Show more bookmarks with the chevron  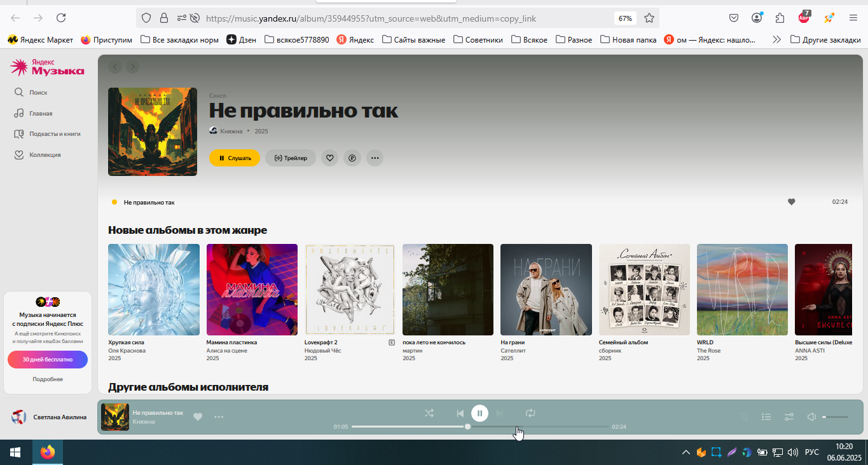point(776,39)
